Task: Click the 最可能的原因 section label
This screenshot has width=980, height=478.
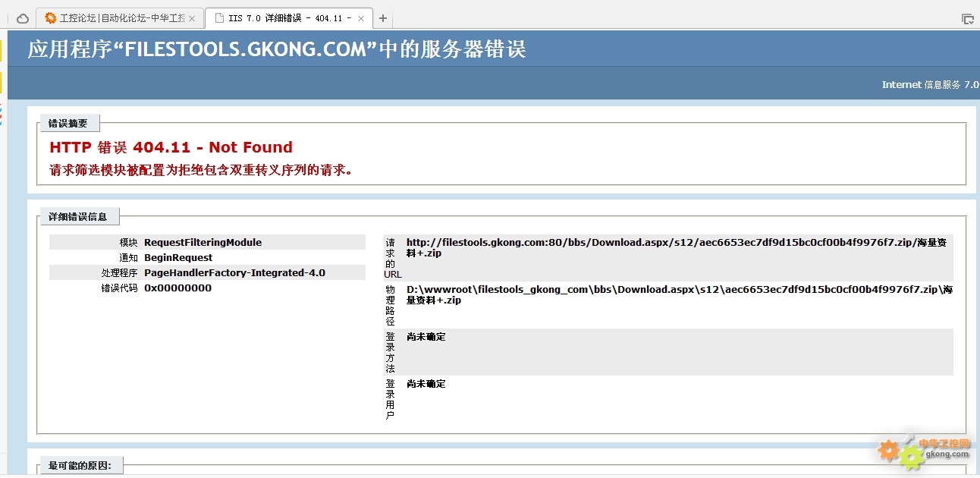Action: 80,465
